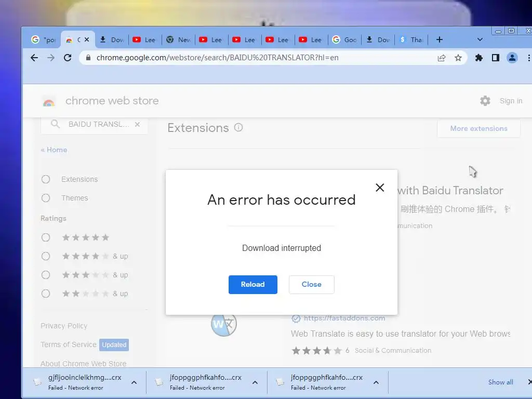Close the active Chrome Web Store tab
Screen dimensions: 532x399
(x=87, y=39)
